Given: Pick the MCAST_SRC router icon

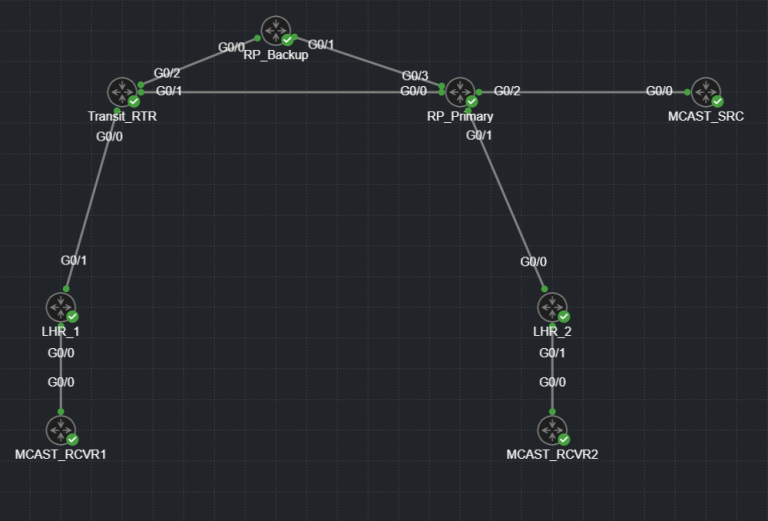Looking at the screenshot, I should coord(706,92).
